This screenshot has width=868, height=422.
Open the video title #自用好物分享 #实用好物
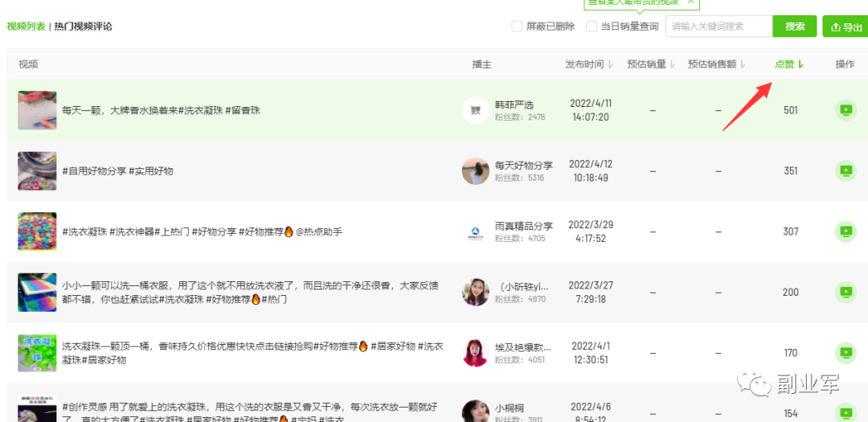coord(118,171)
